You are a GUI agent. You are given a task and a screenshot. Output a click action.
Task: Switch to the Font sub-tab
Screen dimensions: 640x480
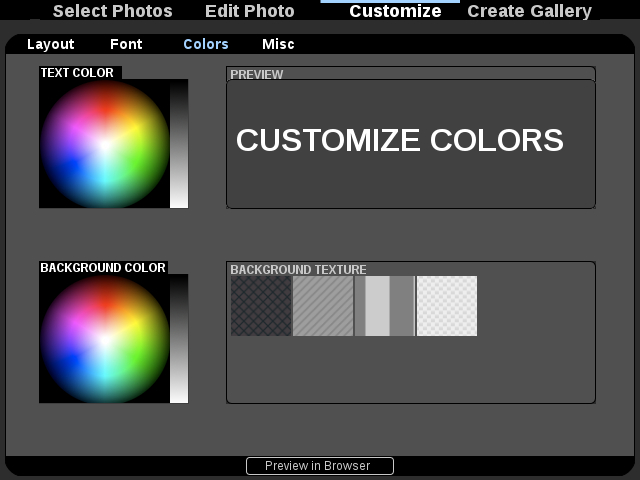click(x=126, y=44)
